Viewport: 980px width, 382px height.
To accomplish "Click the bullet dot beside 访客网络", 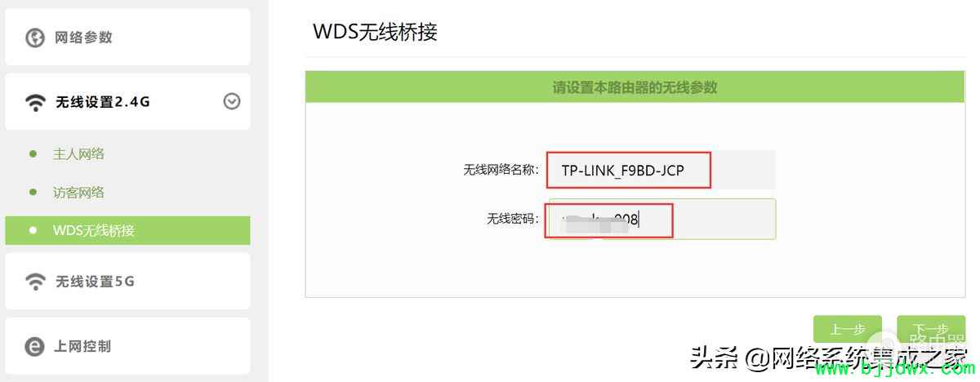I will (x=33, y=192).
